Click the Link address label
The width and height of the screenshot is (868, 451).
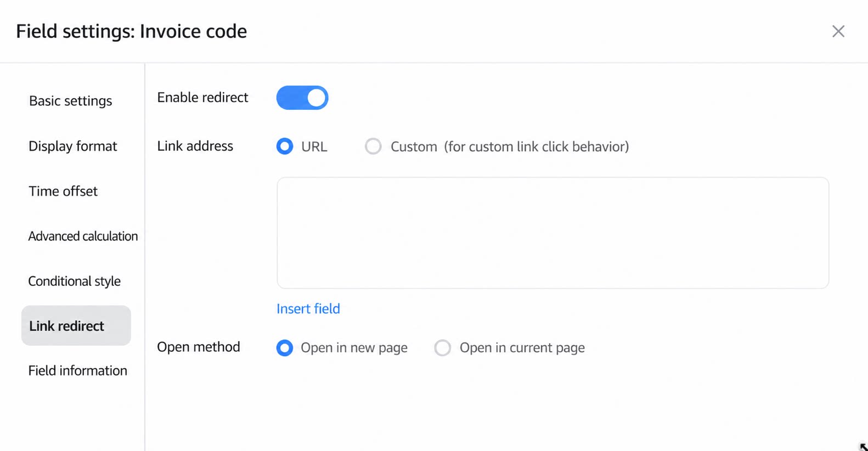point(195,146)
